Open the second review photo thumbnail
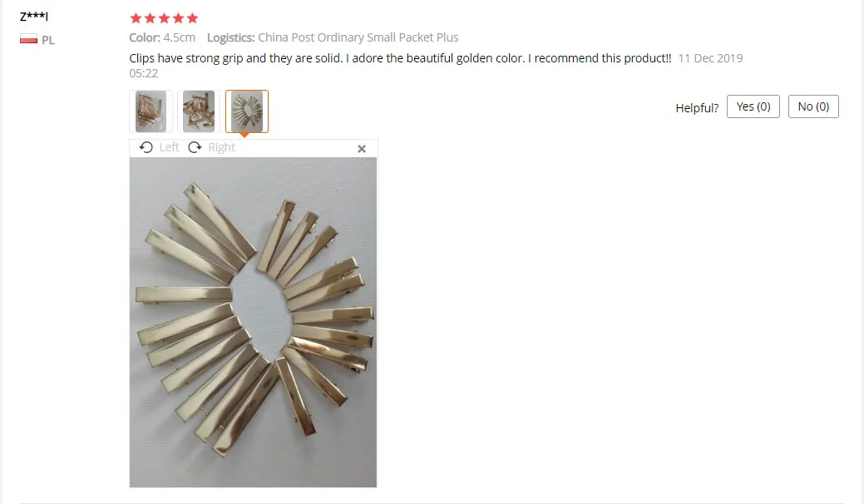The height and width of the screenshot is (504, 864). coord(199,111)
